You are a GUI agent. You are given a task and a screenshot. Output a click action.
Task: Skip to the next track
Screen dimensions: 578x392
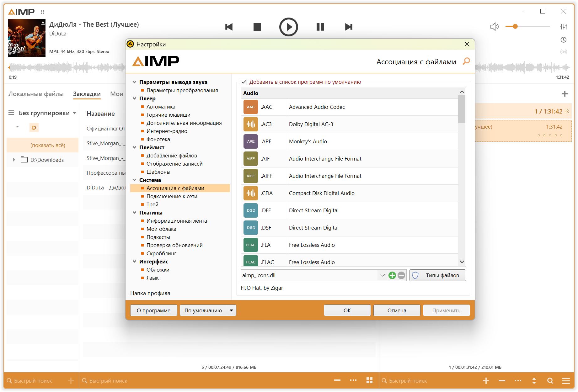coord(349,27)
